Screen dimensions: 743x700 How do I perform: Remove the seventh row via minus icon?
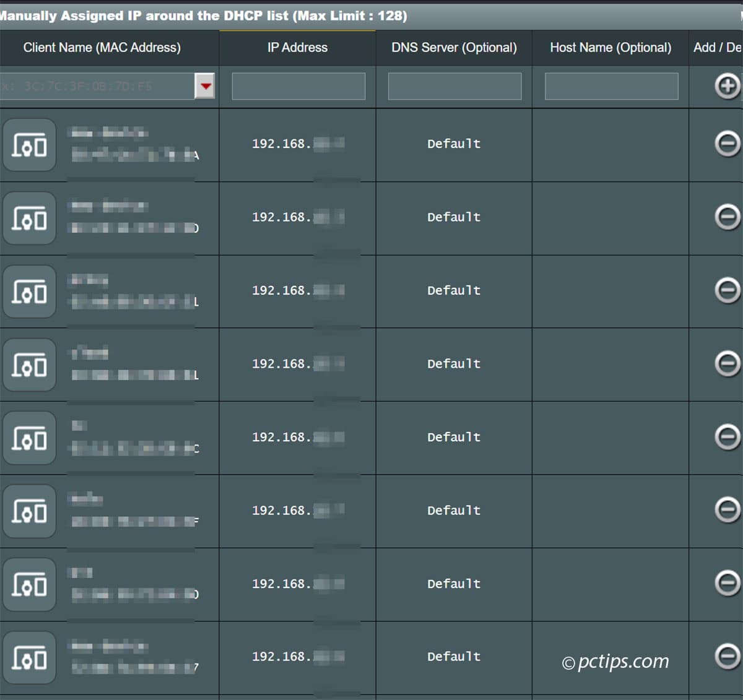point(728,583)
